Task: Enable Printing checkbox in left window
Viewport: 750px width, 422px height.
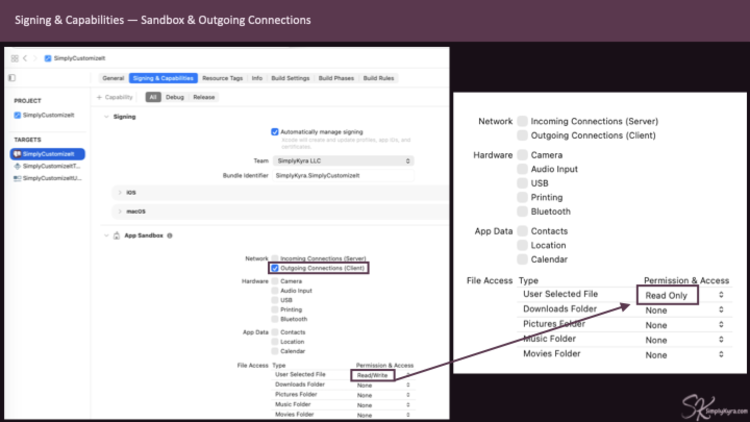Action: click(x=275, y=310)
